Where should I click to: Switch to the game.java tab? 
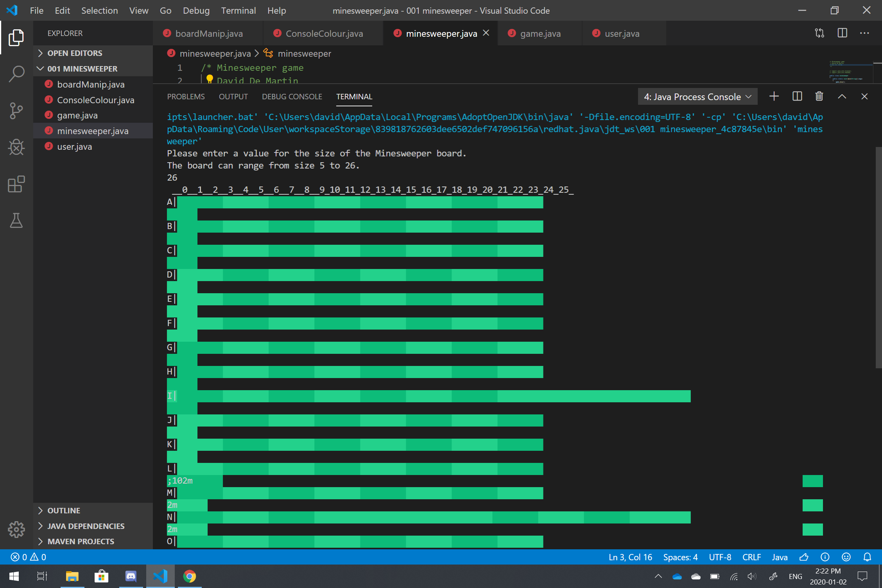pos(540,34)
